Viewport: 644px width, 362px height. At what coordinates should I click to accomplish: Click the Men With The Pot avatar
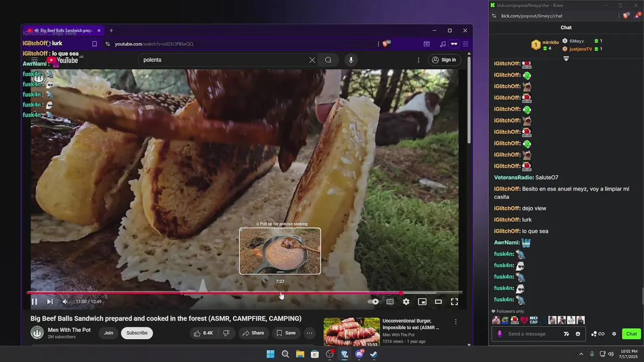[x=37, y=333]
